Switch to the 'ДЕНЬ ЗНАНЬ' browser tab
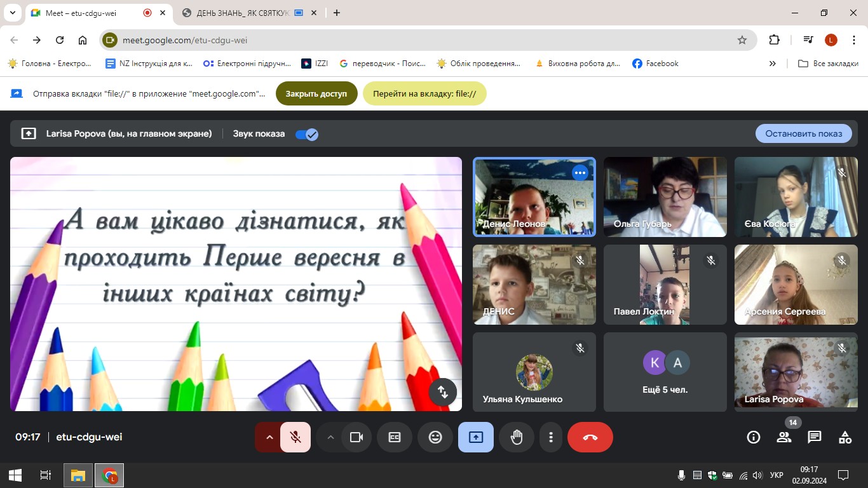868x488 pixels. point(241,13)
